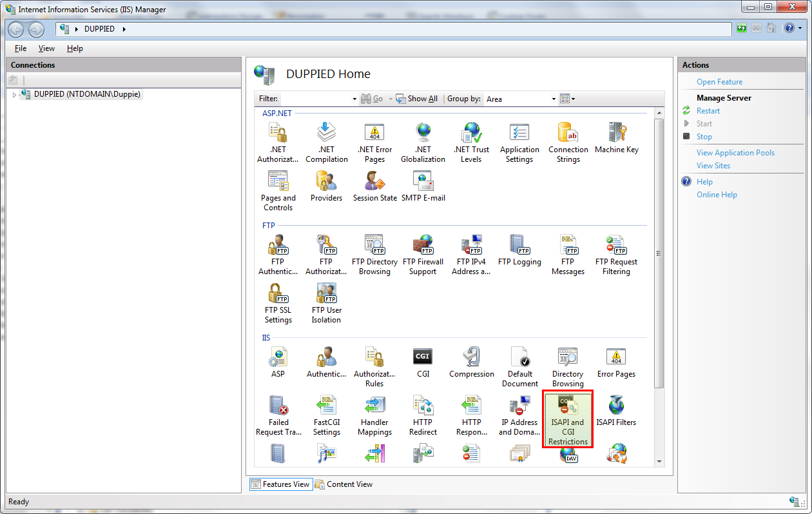Image resolution: width=812 pixels, height=514 pixels.
Task: Open FTP SSL Settings feature
Action: coord(278,304)
